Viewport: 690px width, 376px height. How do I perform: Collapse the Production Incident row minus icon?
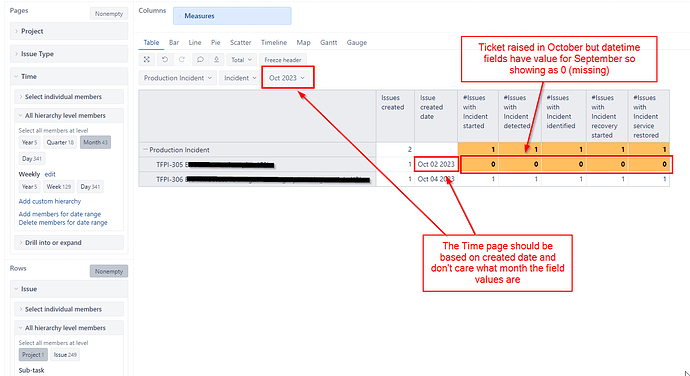[x=145, y=150]
